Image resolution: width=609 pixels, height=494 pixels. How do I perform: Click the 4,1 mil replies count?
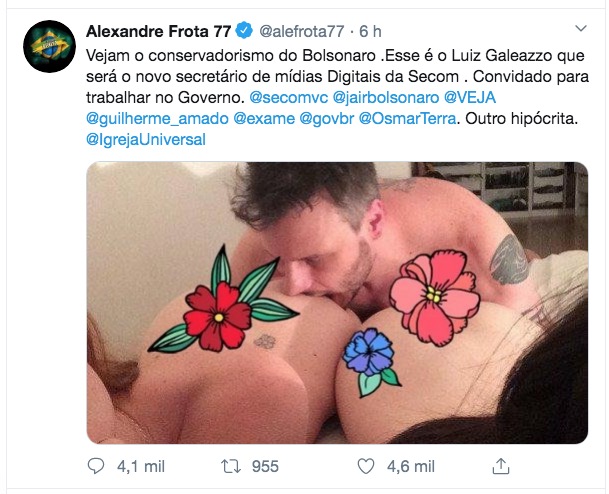[x=141, y=466]
